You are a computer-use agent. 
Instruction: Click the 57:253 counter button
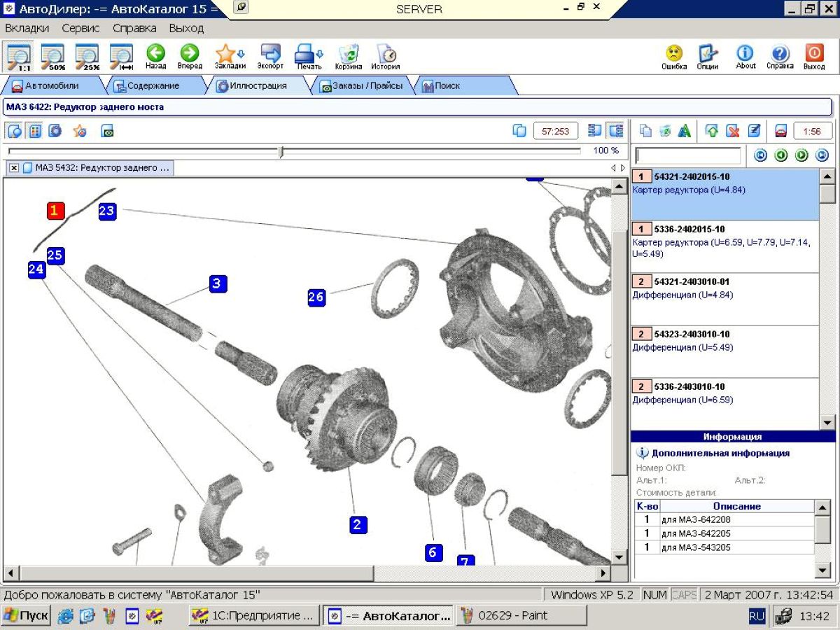[x=556, y=131]
